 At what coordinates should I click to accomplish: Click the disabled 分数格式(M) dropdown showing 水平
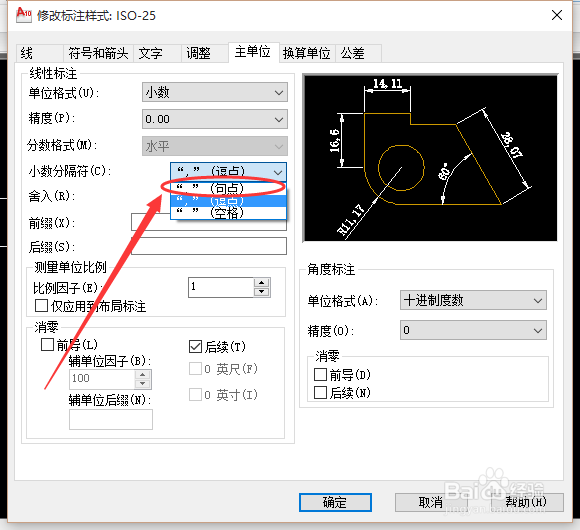215,146
